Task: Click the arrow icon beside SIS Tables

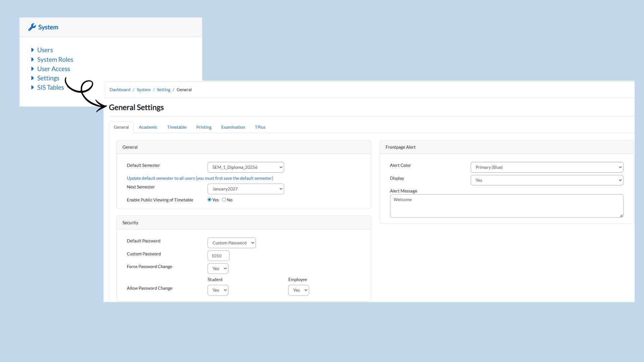Action: pos(33,87)
